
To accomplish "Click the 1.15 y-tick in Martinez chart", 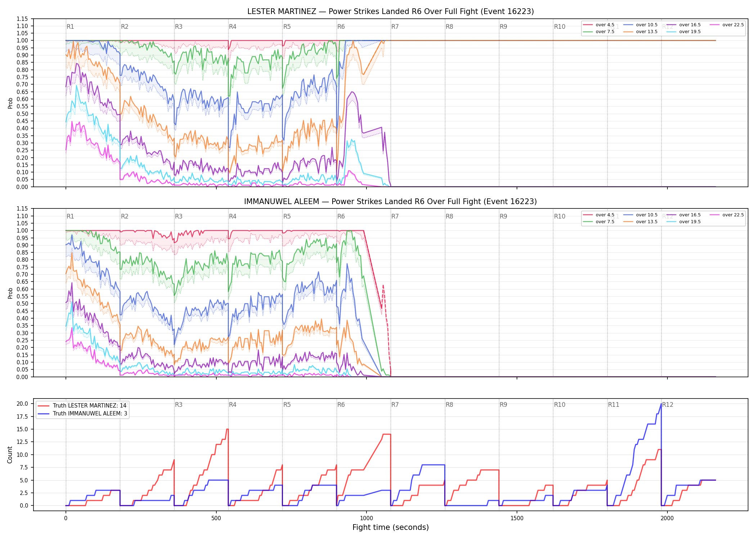I will click(x=22, y=19).
